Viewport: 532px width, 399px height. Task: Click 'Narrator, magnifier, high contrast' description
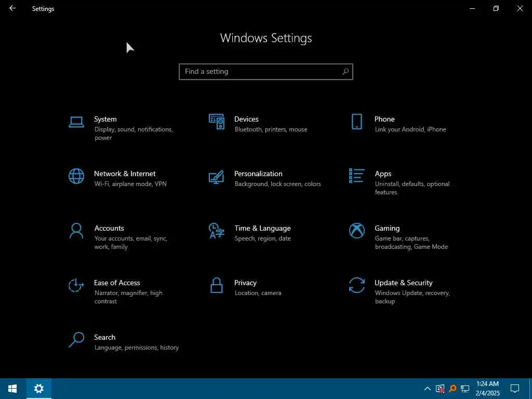click(x=128, y=297)
